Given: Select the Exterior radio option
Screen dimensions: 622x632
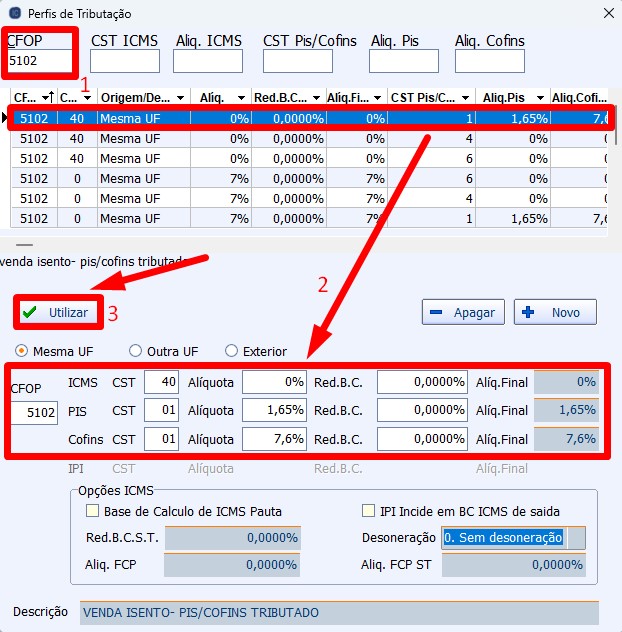Looking at the screenshot, I should point(232,351).
